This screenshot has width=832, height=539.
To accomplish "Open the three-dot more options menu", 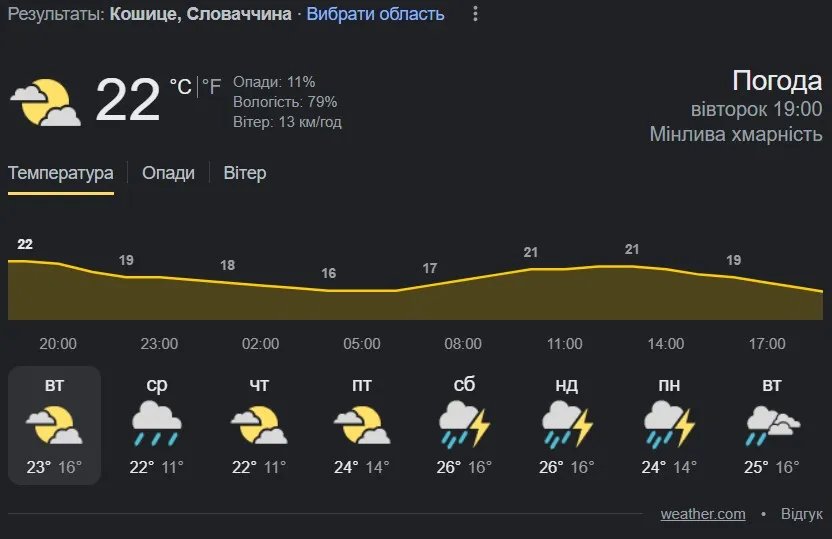I will (x=475, y=14).
